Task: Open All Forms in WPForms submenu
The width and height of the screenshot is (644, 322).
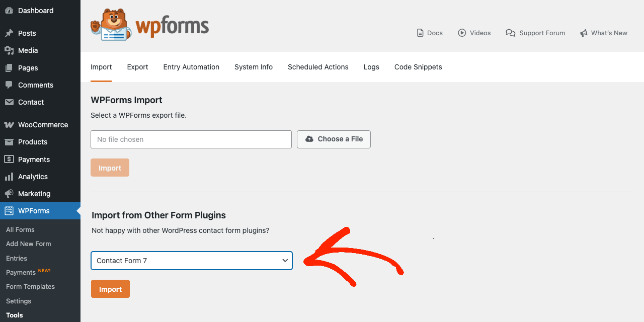Action: pyautogui.click(x=20, y=229)
